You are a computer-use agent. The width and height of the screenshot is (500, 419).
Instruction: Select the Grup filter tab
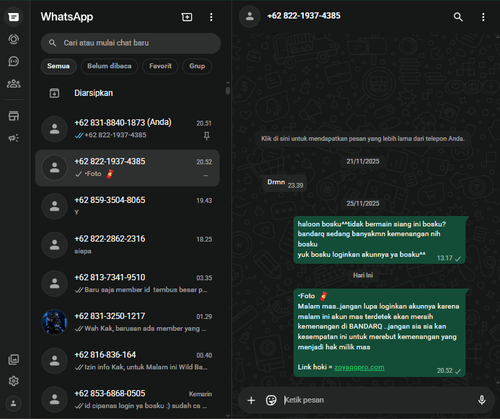click(x=197, y=66)
